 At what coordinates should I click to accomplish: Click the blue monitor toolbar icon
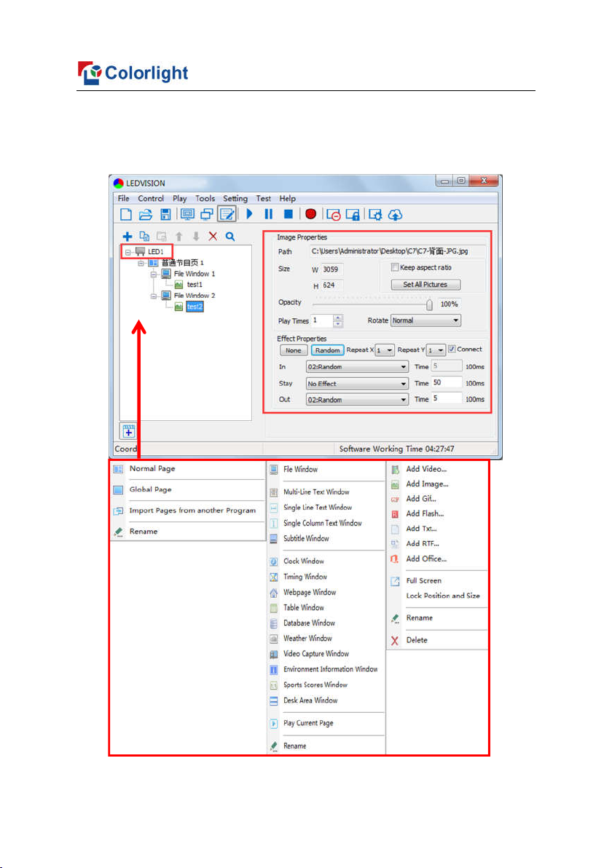pos(188,214)
